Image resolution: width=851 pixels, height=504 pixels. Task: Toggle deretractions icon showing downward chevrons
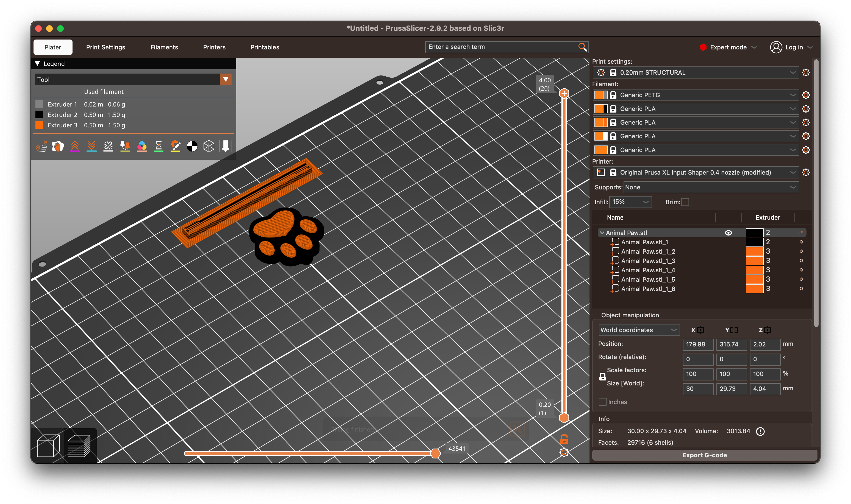91,146
